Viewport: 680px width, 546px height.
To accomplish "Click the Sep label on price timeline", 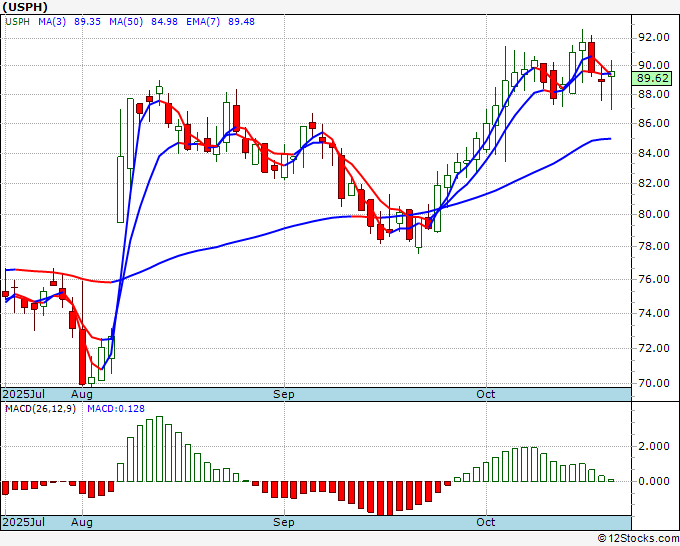I will (284, 394).
